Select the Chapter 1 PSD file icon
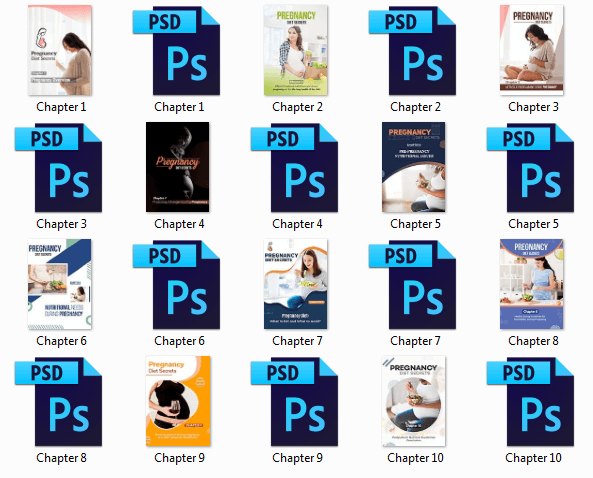 coord(177,50)
